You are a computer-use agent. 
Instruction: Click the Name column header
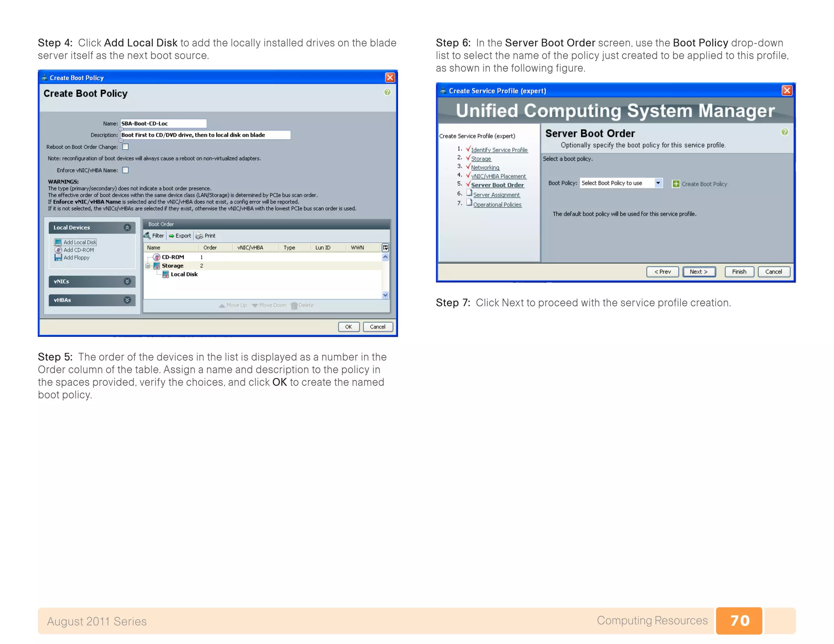point(171,248)
